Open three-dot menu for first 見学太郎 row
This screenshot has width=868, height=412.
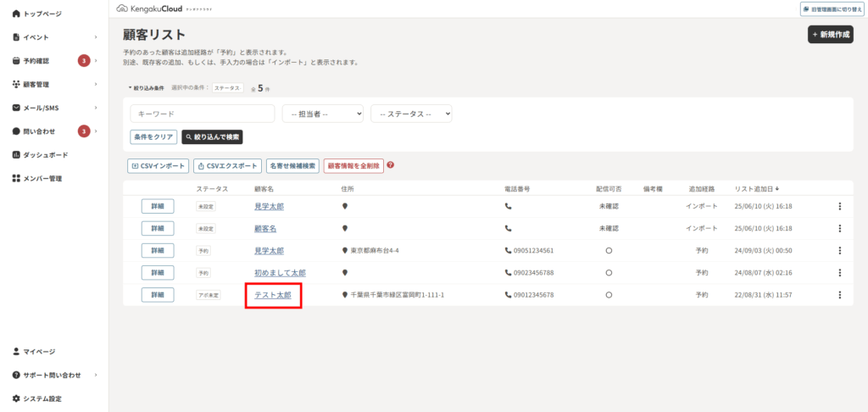839,206
